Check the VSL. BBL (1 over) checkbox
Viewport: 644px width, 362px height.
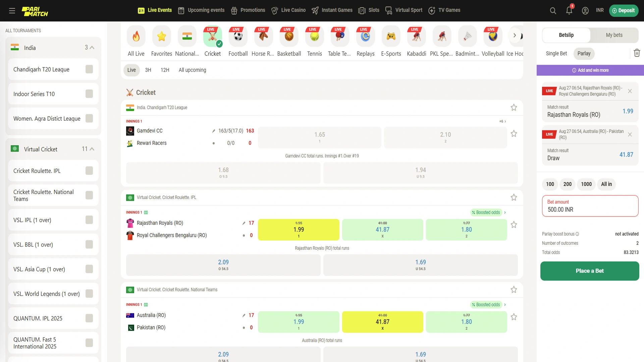click(89, 245)
